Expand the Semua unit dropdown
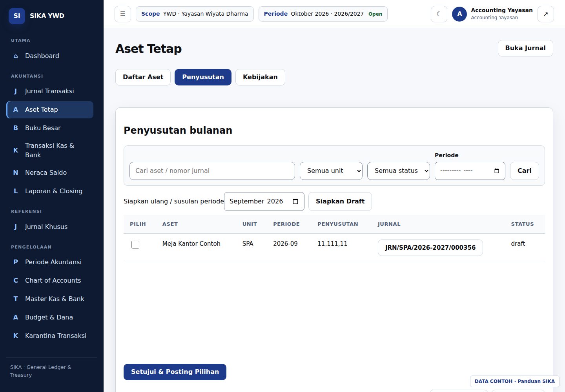 (x=331, y=171)
